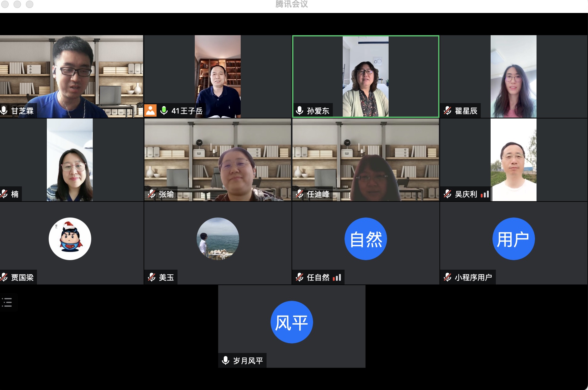Click the muted microphone icon beside 翟星辰
Image resolution: width=588 pixels, height=390 pixels.
pos(447,110)
